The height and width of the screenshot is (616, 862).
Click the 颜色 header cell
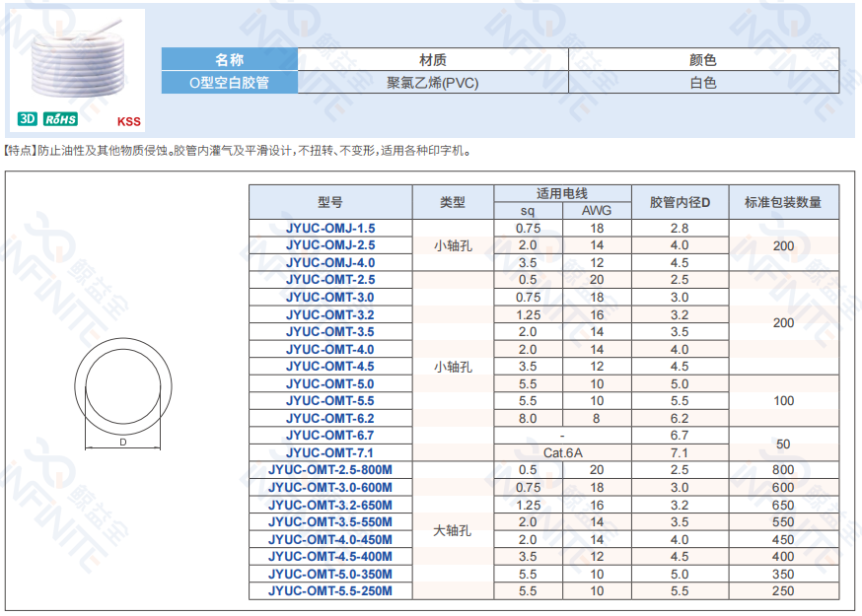[703, 59]
